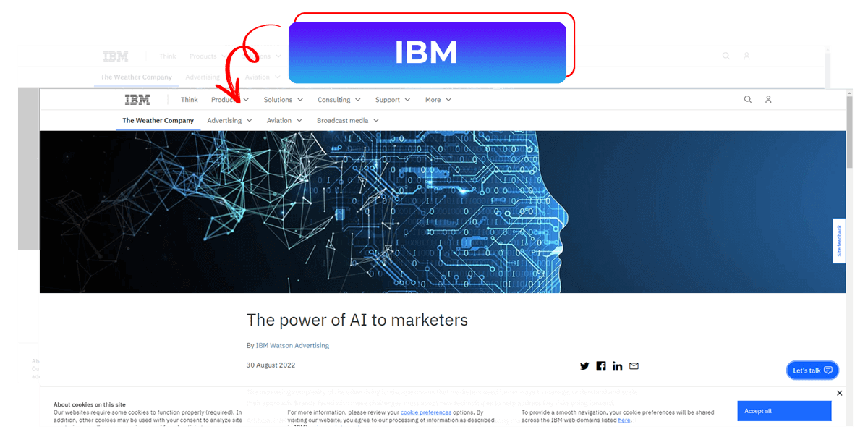Viewport: 868px width, 445px height.
Task: Open the More dropdown menu
Action: pos(438,100)
